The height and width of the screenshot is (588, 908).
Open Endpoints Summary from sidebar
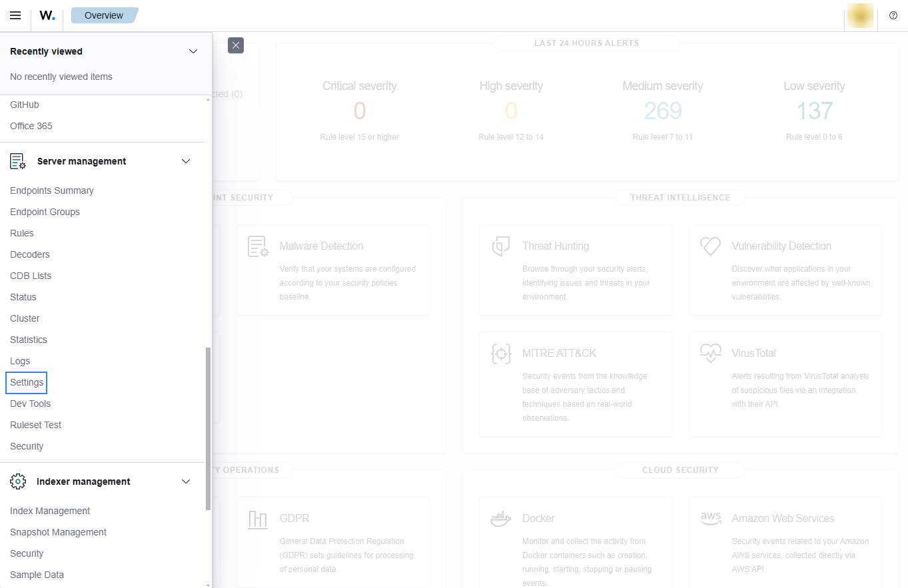pos(52,190)
